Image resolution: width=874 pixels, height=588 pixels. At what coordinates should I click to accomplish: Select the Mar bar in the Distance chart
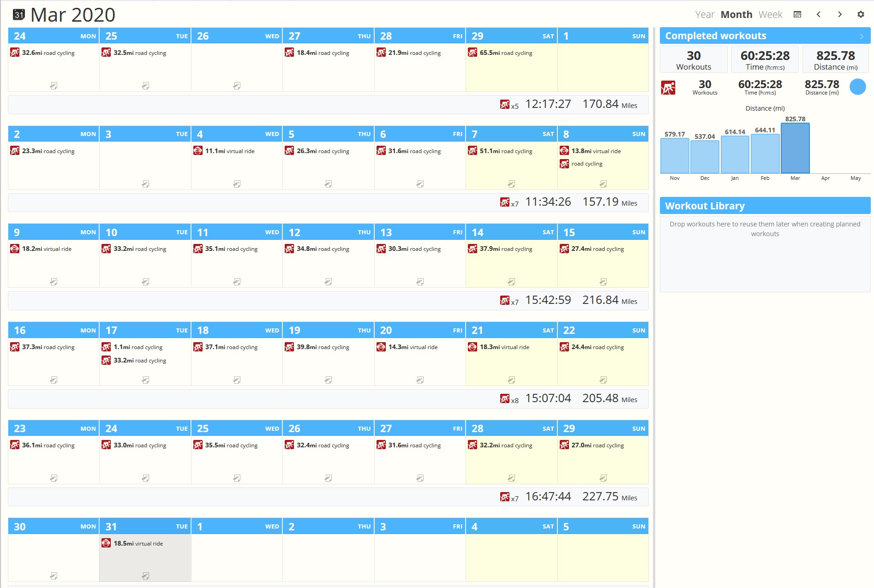point(795,148)
